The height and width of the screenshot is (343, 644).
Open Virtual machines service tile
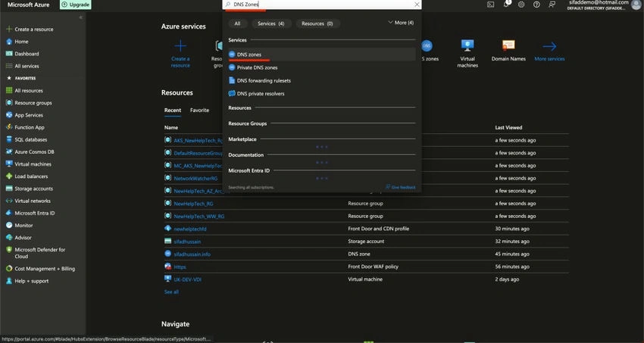point(467,54)
